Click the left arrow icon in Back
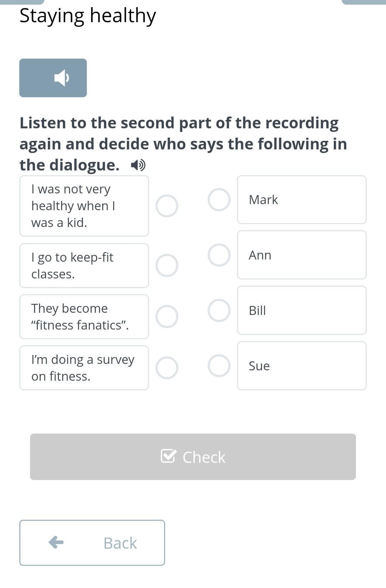 tap(56, 542)
